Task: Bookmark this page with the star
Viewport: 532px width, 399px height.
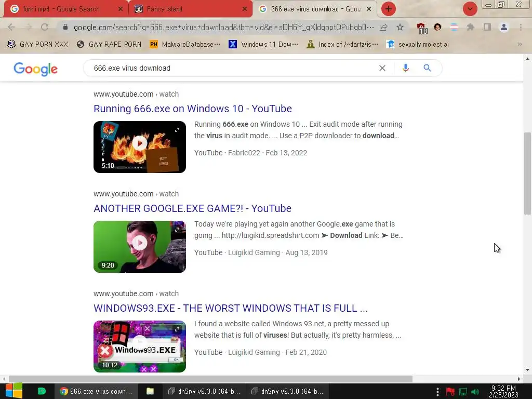Action: point(400,27)
